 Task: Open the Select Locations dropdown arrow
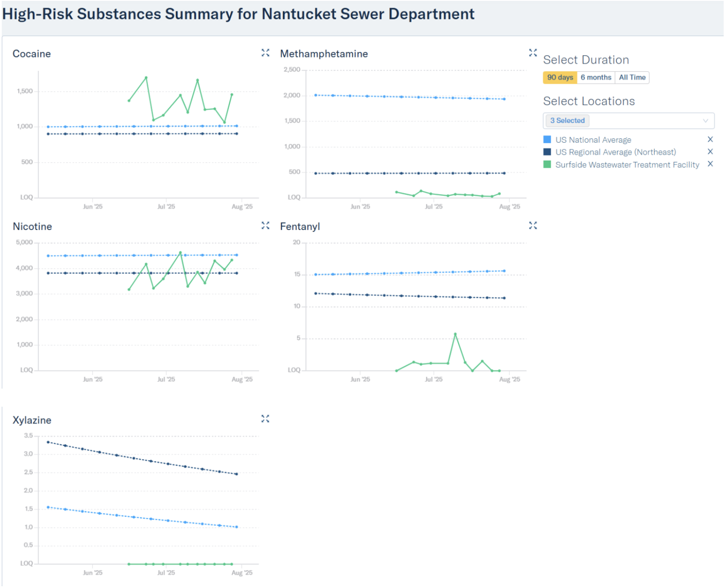(x=706, y=121)
